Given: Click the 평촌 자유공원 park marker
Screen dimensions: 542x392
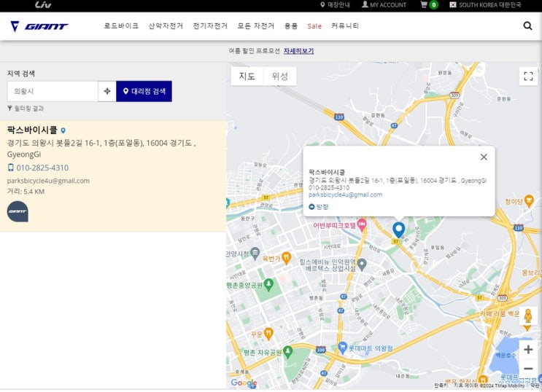Looking at the screenshot, I should click(x=287, y=352).
